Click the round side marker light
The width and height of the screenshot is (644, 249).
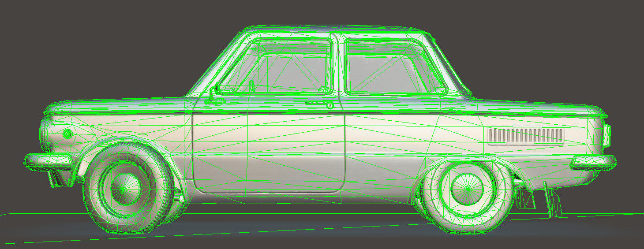(x=67, y=134)
